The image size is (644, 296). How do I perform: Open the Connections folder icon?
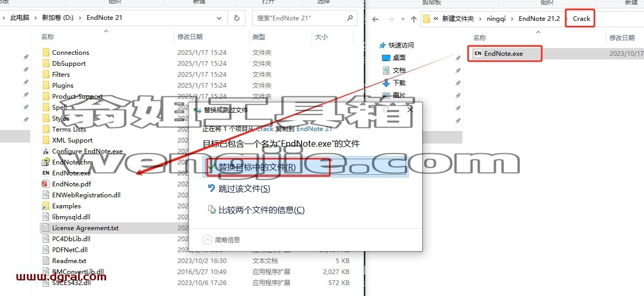click(46, 52)
